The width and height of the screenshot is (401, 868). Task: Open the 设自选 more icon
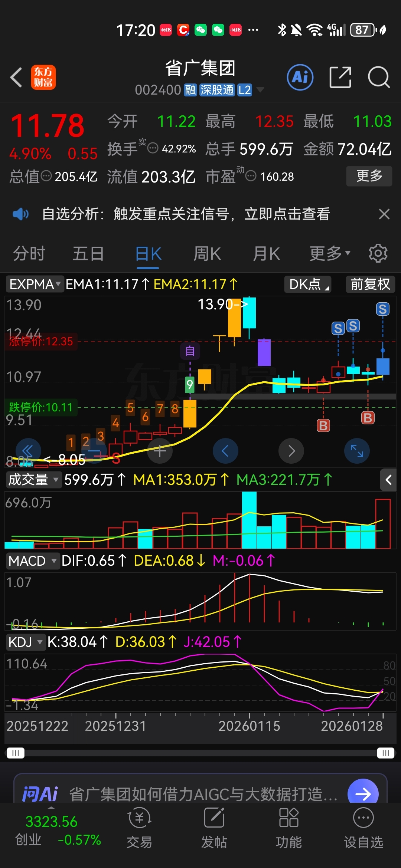pyautogui.click(x=363, y=818)
